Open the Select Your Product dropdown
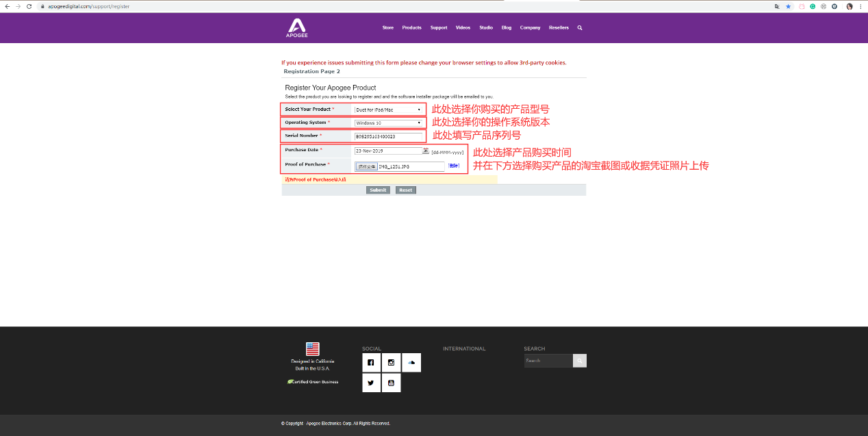 [389, 110]
